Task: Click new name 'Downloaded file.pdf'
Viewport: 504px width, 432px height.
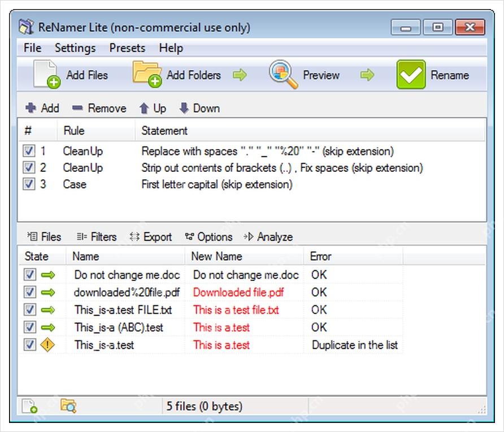Action: [x=238, y=292]
